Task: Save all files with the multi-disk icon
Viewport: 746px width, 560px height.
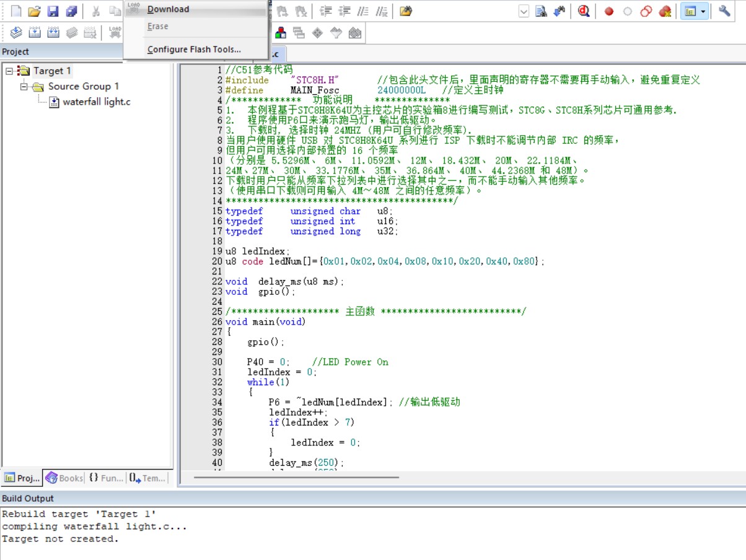Action: [72, 11]
